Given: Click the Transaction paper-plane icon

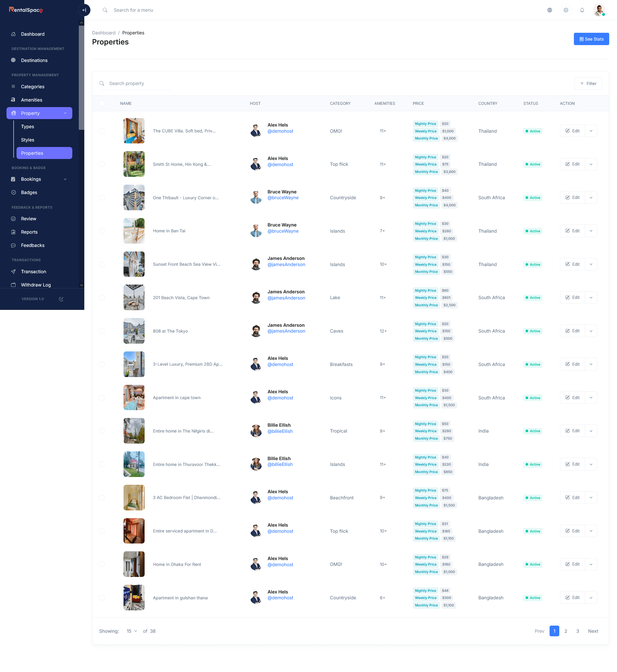Looking at the screenshot, I should (x=13, y=272).
